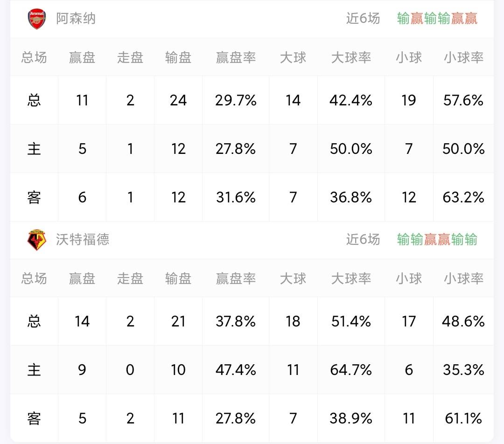Click Arsenal's total win rate 29.7%

(236, 100)
